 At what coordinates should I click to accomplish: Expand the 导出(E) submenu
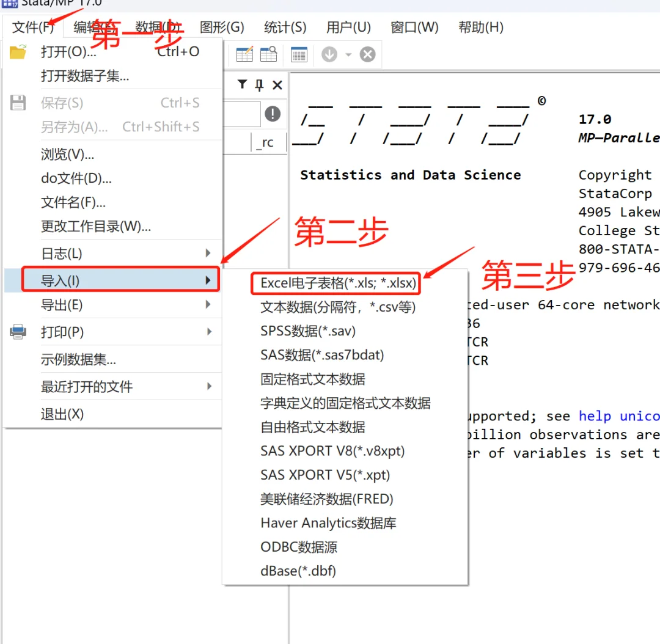tap(113, 305)
